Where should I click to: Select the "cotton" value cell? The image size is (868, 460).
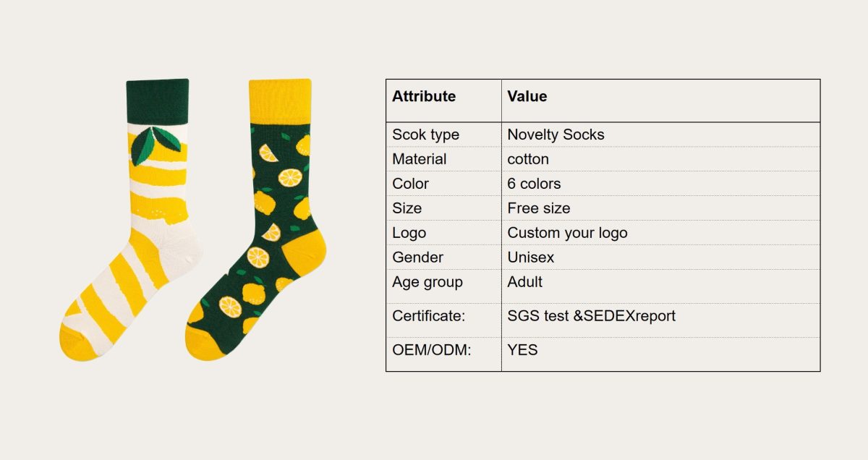528,159
